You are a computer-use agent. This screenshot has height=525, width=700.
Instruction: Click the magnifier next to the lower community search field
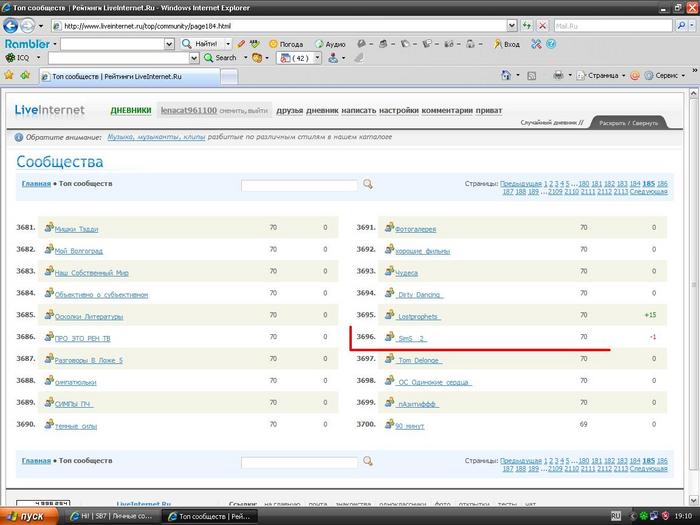[367, 461]
